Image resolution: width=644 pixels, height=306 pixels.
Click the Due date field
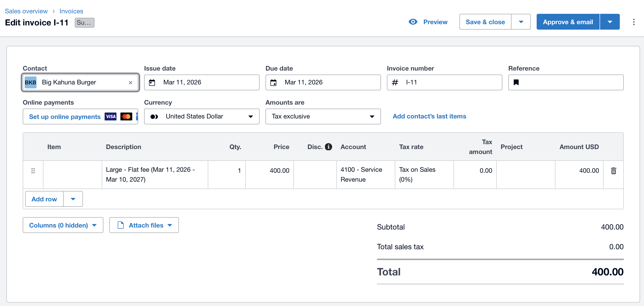point(323,82)
